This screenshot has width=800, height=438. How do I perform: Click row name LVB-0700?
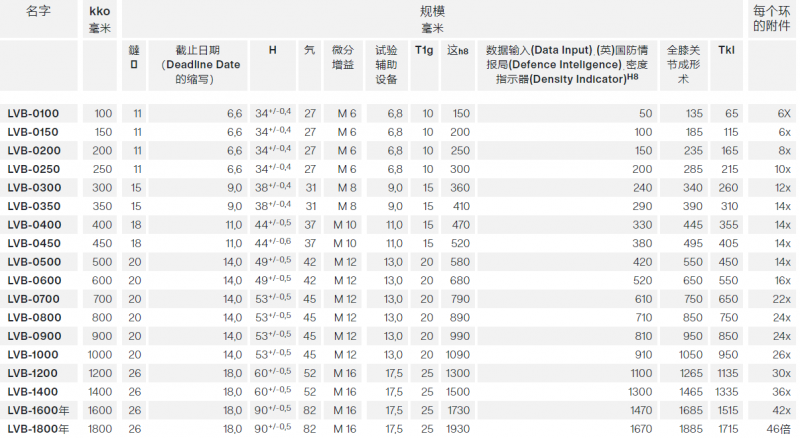click(x=34, y=299)
